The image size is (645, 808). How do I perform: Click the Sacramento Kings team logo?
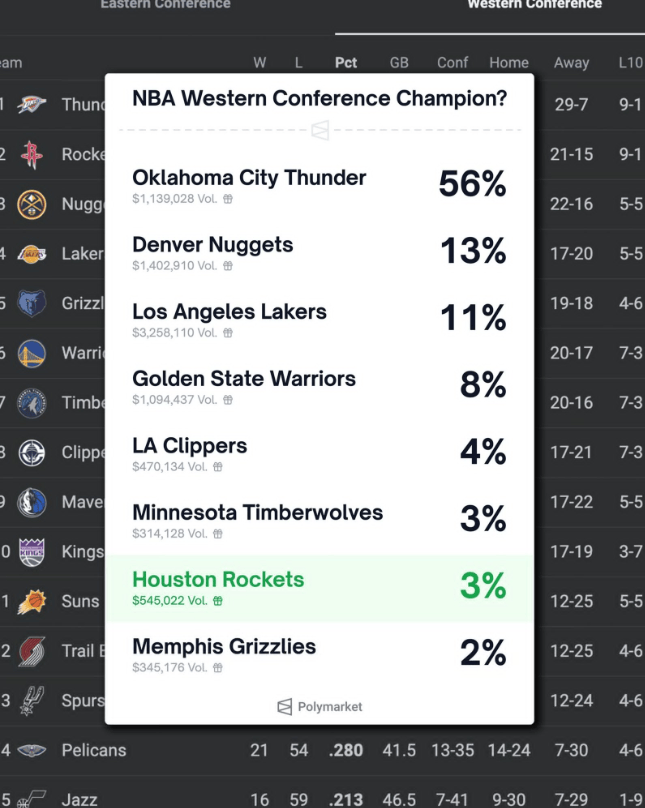(x=32, y=551)
